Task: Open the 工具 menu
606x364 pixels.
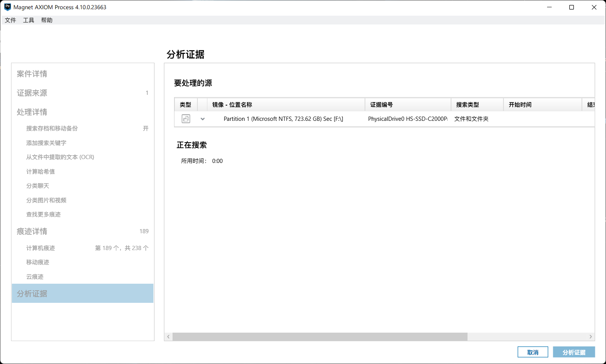Action: pos(29,20)
